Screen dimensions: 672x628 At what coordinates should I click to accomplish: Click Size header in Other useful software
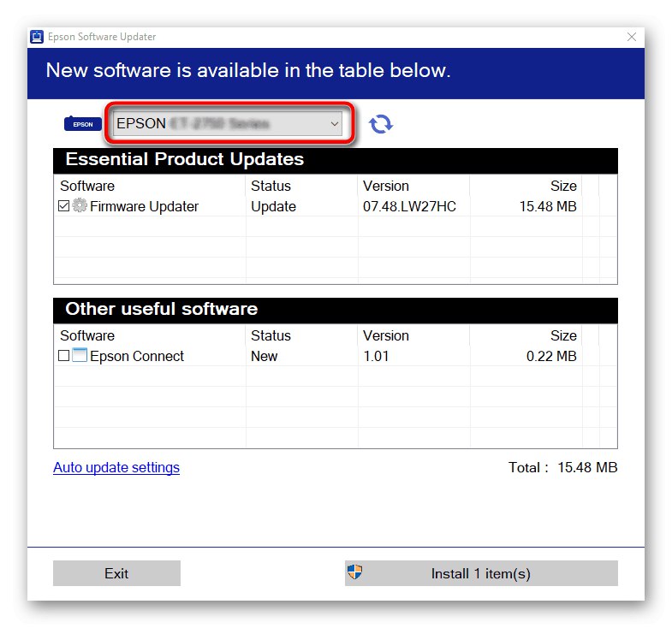(563, 335)
